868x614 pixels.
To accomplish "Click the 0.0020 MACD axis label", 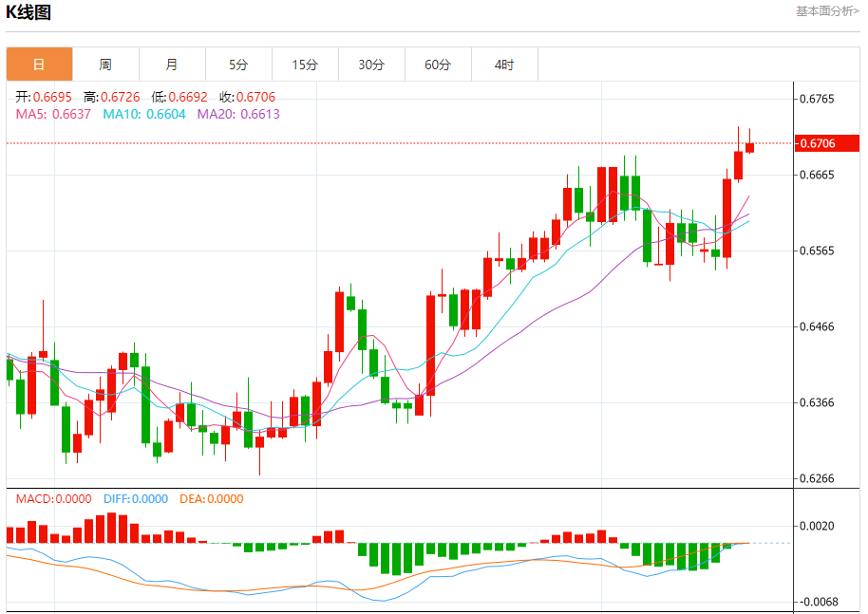I will click(x=817, y=526).
